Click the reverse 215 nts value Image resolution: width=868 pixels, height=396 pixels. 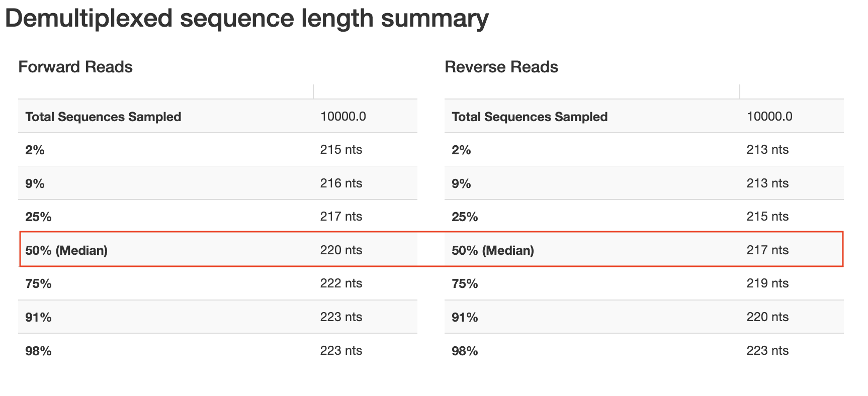tap(767, 217)
